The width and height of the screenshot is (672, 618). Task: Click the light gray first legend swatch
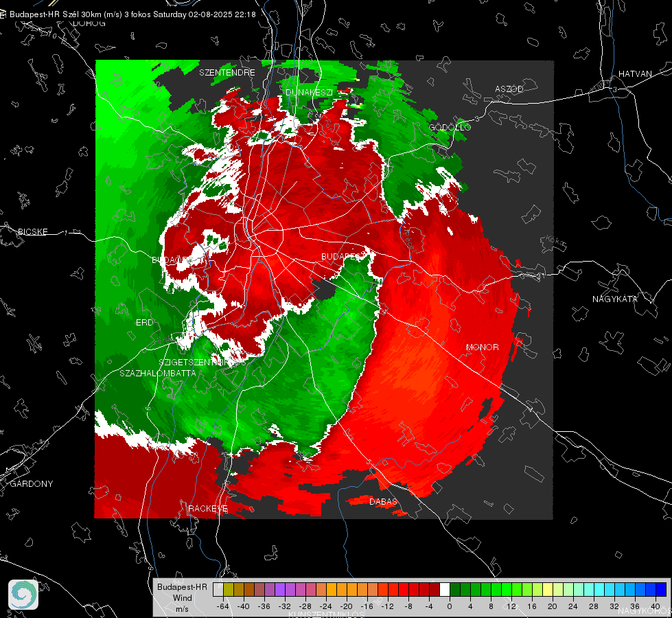pos(218,589)
